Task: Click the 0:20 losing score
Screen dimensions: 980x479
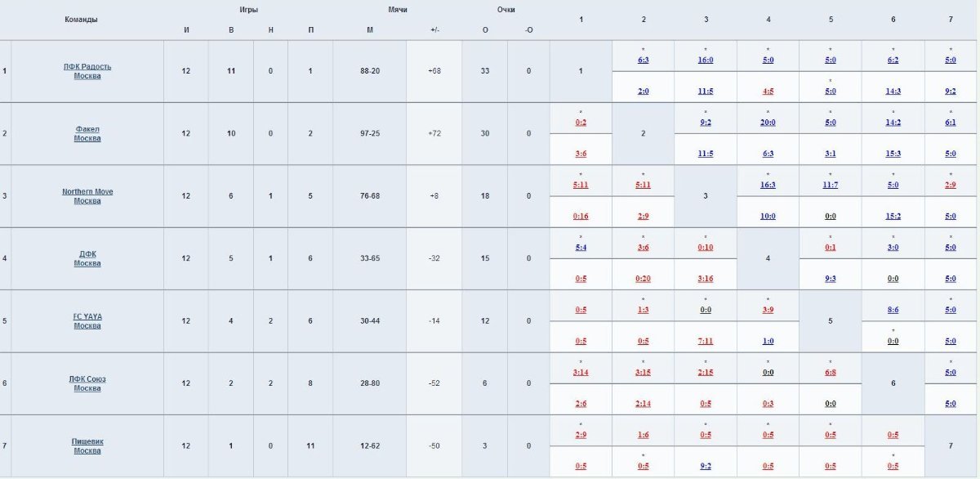Action: pos(643,279)
